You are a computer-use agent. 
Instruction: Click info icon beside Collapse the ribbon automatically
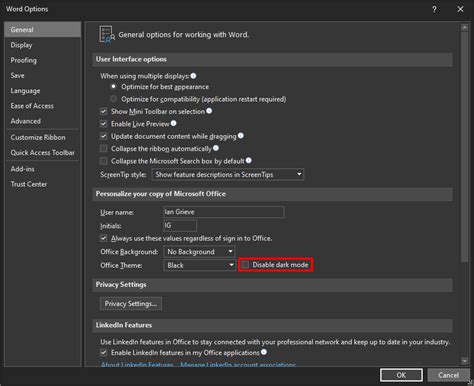pyautogui.click(x=216, y=148)
